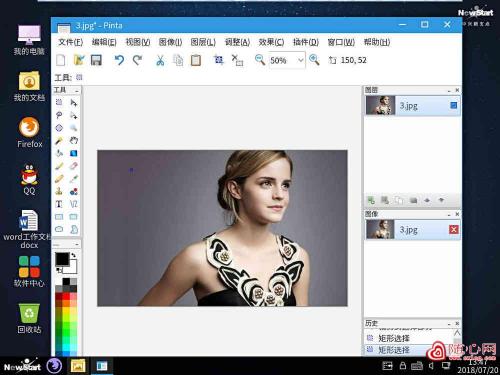Swap primary and secondary colors

click(x=74, y=255)
